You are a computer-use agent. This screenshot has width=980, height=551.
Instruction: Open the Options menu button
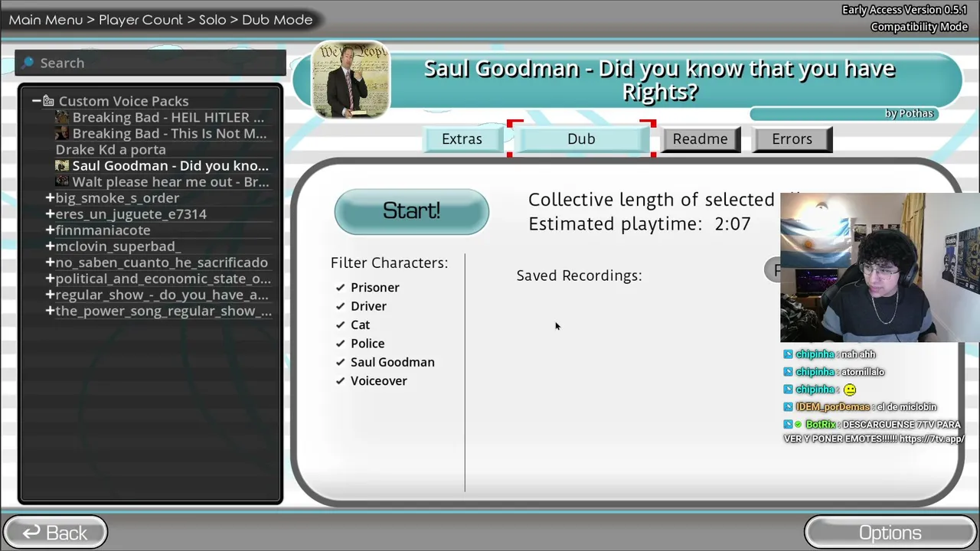(x=890, y=533)
